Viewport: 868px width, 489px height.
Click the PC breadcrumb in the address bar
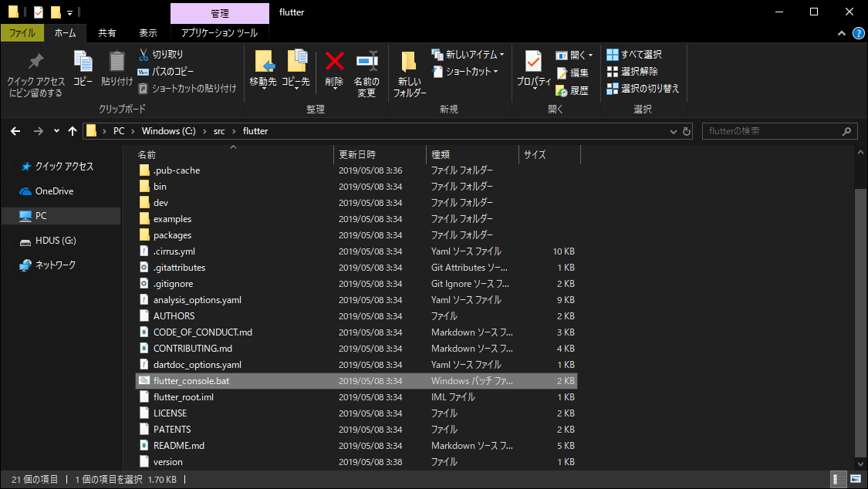pyautogui.click(x=119, y=131)
